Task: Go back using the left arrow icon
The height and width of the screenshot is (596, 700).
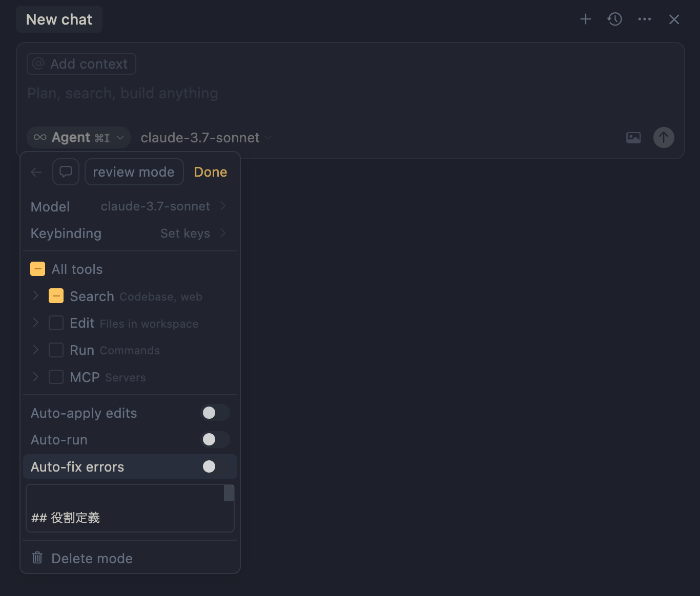Action: click(x=36, y=172)
